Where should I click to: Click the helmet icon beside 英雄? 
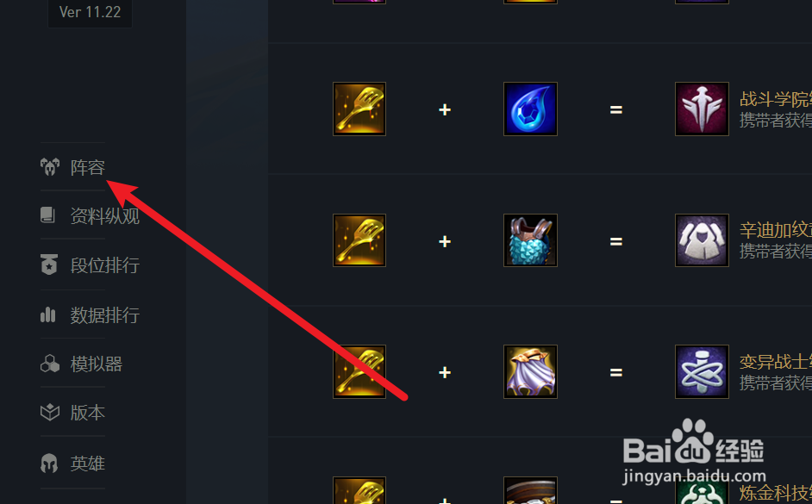pos(49,464)
